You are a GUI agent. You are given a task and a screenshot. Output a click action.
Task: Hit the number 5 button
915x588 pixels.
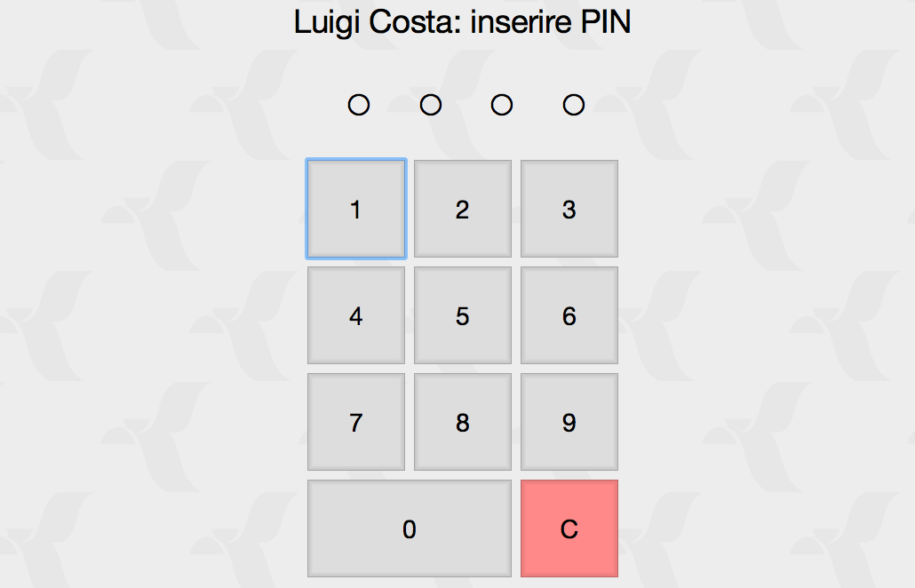(x=462, y=315)
